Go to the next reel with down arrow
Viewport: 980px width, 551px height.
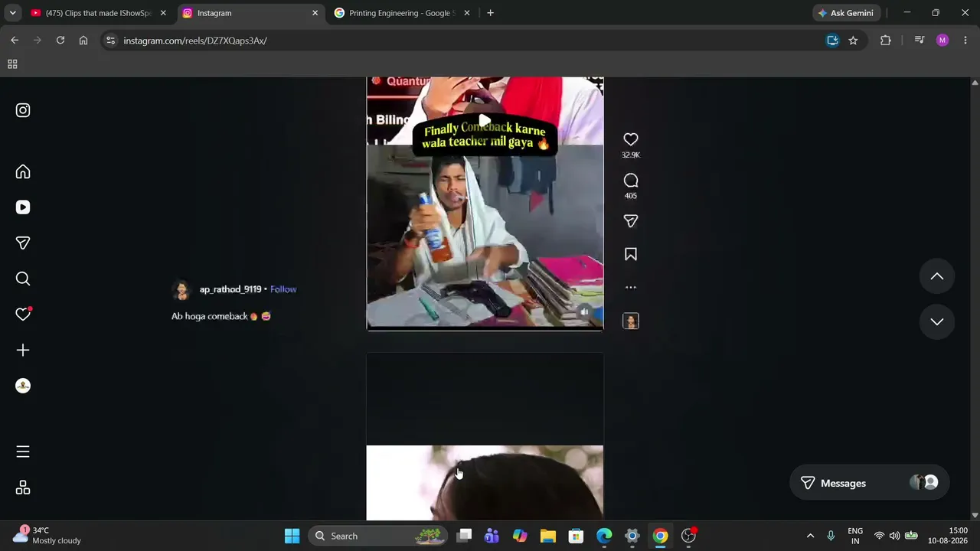pyautogui.click(x=937, y=321)
